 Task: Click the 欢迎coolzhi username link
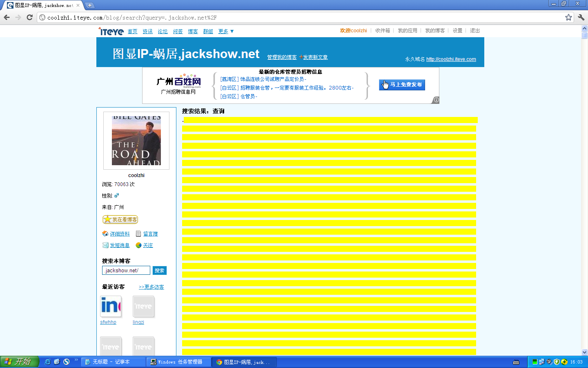[x=354, y=31]
